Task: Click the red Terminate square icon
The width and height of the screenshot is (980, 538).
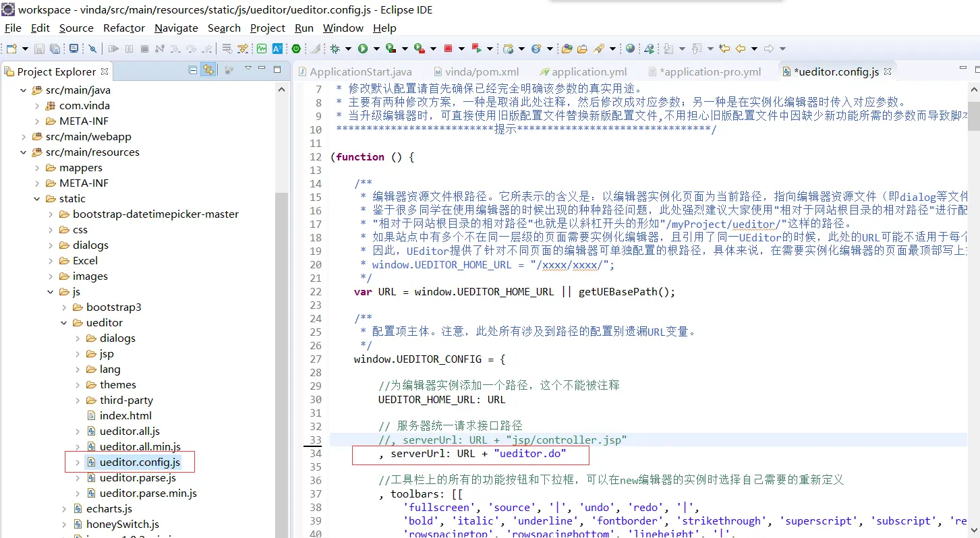Action: (448, 49)
